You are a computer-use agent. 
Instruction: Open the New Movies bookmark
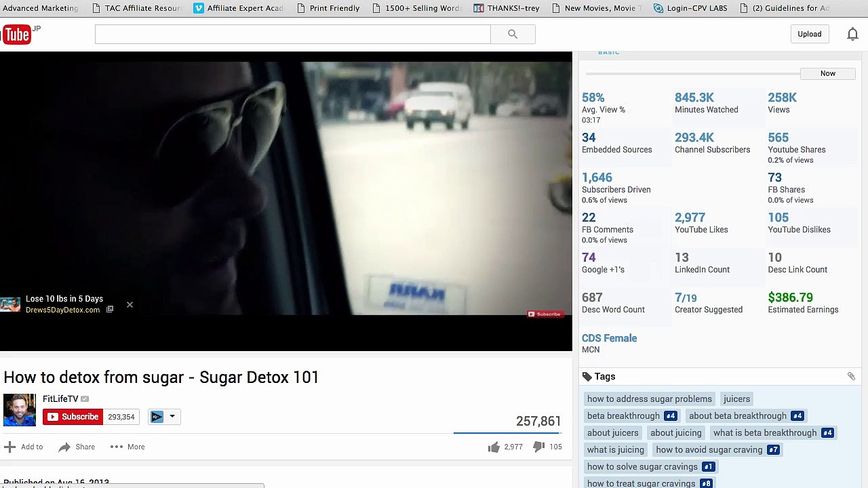pyautogui.click(x=597, y=8)
